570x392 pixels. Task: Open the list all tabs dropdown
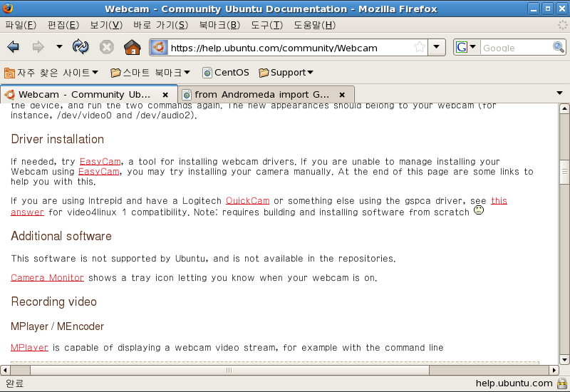(560, 93)
